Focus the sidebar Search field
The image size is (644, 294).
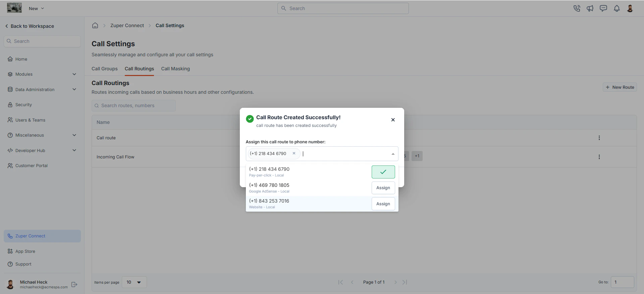pos(42,41)
